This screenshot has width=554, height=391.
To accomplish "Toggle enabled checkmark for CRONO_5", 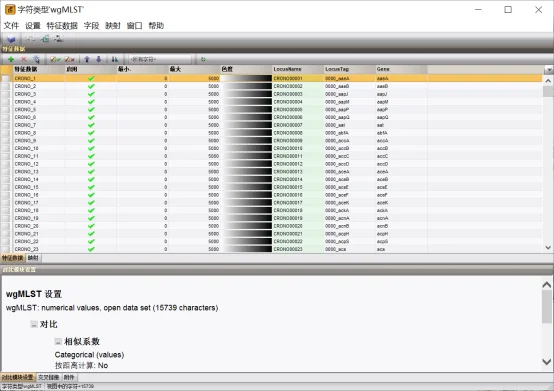I will click(91, 109).
